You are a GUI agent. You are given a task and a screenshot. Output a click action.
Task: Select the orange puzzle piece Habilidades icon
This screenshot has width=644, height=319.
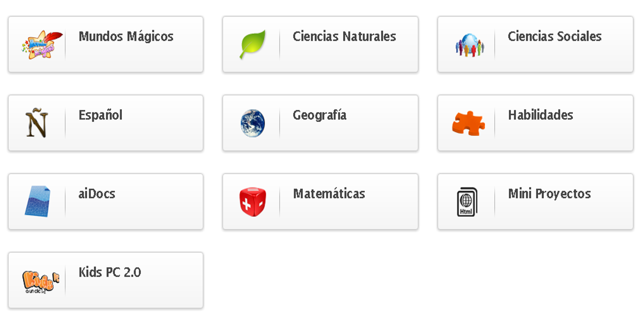469,122
